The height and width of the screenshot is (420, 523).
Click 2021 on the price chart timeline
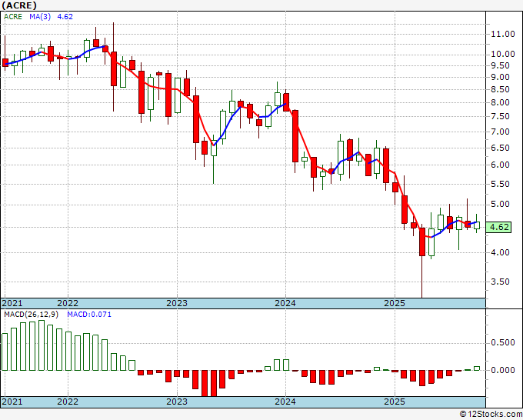(x=12, y=303)
